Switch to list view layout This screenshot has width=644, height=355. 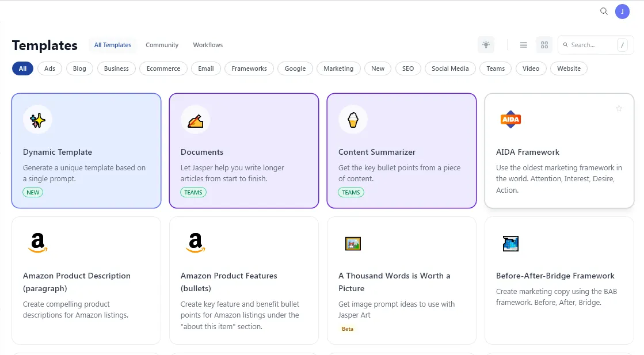tap(524, 45)
